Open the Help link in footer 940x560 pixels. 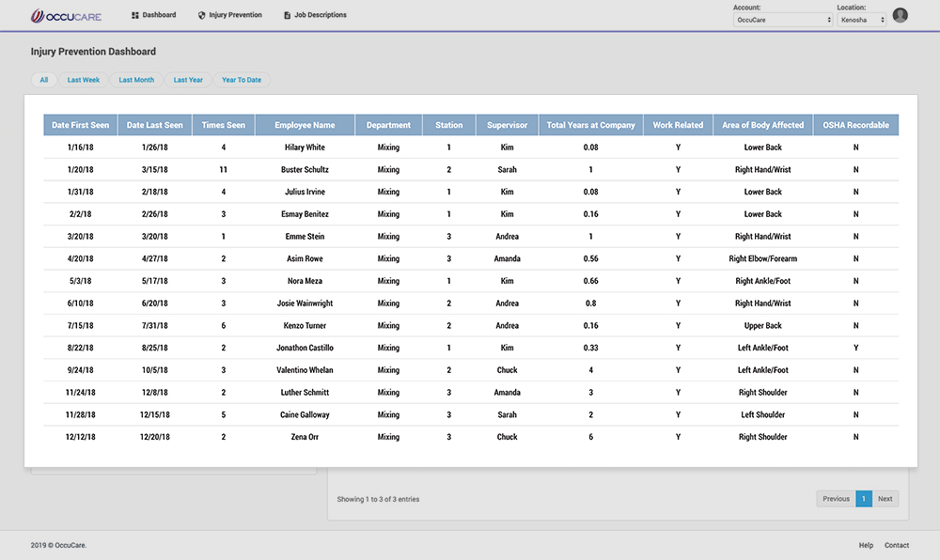pos(866,545)
